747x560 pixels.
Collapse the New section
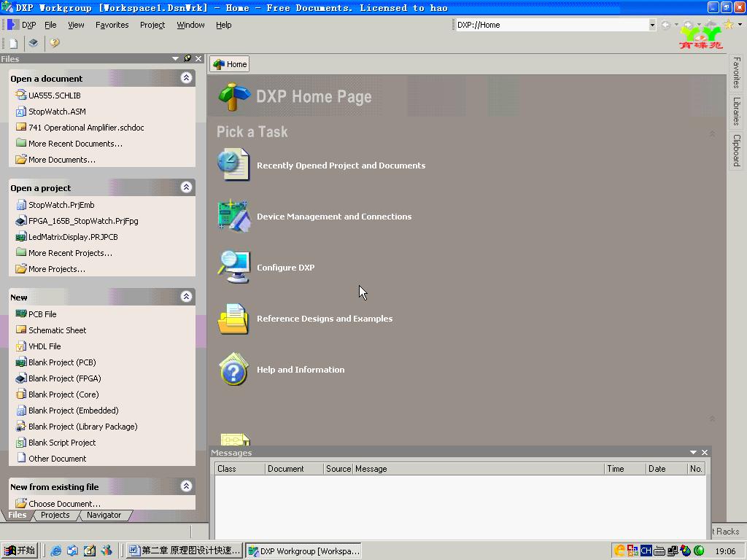[186, 297]
